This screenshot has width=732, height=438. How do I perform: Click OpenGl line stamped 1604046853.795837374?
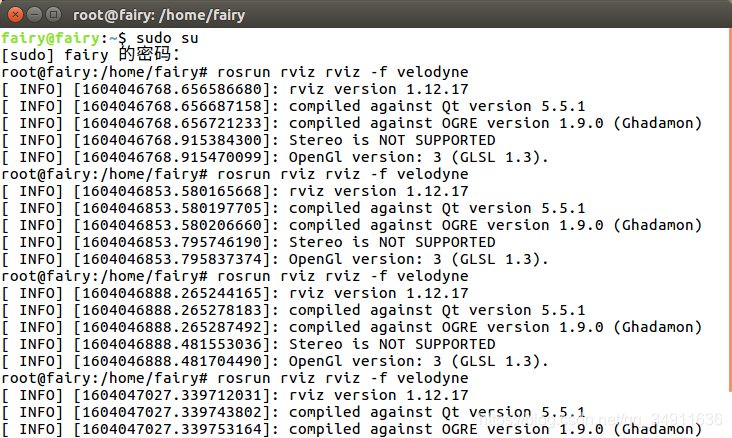(275, 259)
